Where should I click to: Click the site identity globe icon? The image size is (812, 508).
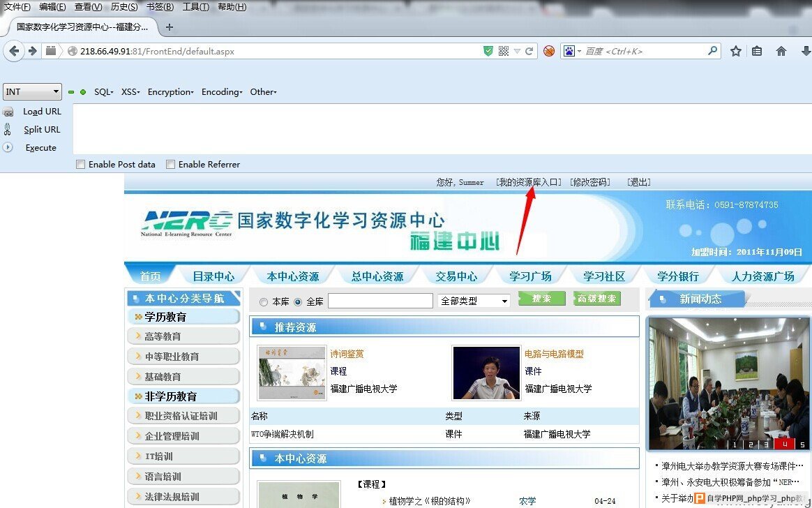pyautogui.click(x=73, y=51)
